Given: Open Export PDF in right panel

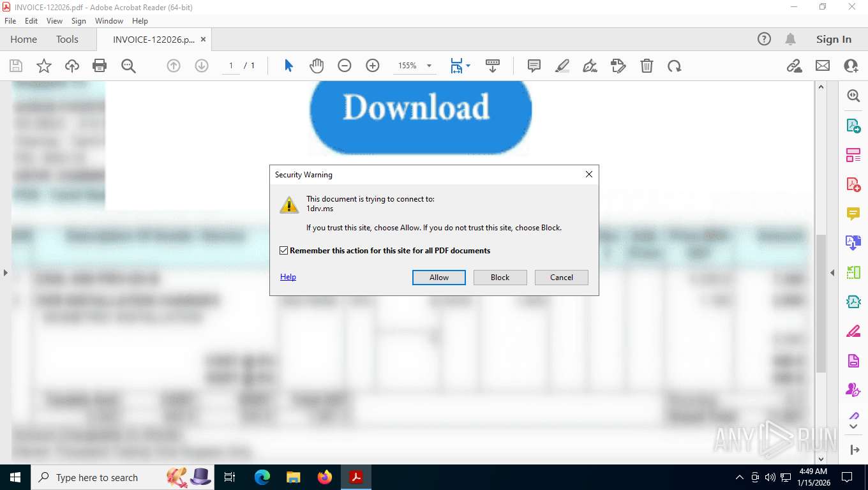Looking at the screenshot, I should point(853,126).
